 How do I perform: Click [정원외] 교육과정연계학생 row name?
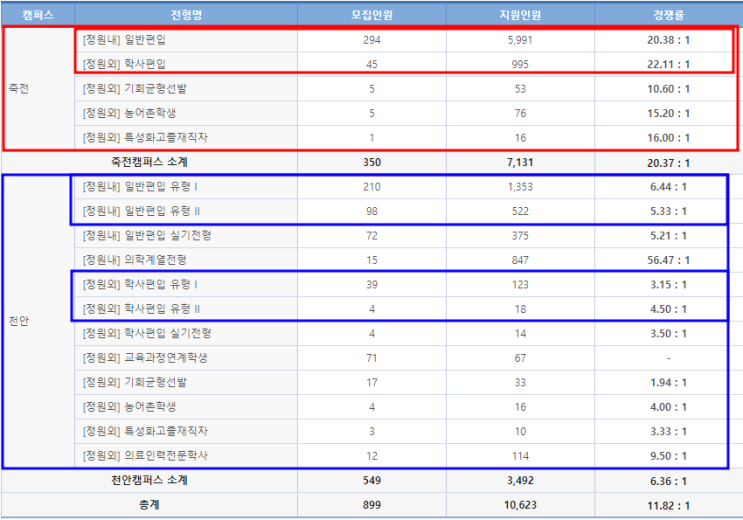(145, 358)
